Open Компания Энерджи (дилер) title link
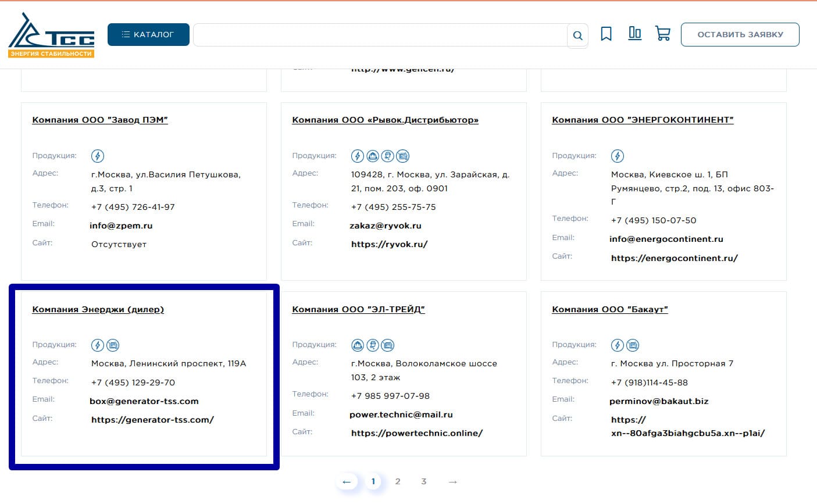817x504 pixels. tap(98, 309)
